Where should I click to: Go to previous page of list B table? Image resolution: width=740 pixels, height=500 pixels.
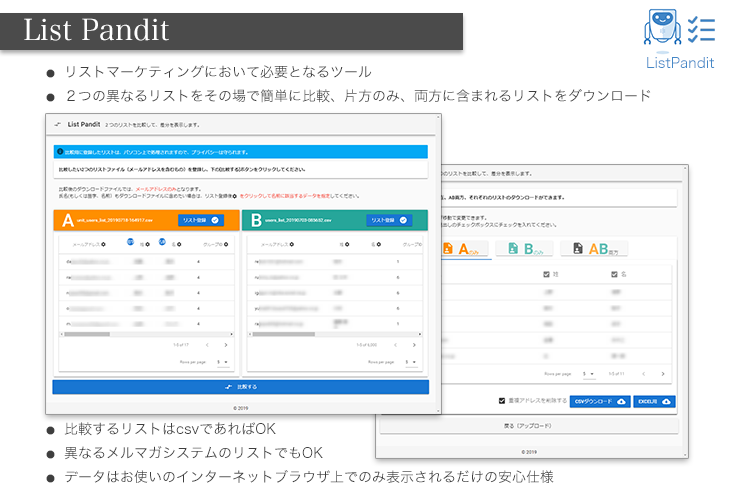tap(395, 345)
